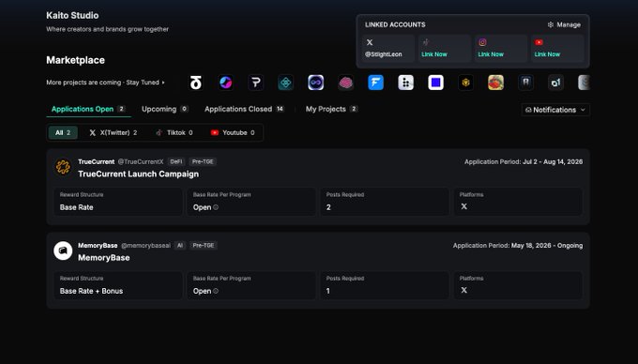Click info icon beside TrueCurrent's Open rate
This screenshot has width=638, height=364.
(216, 207)
